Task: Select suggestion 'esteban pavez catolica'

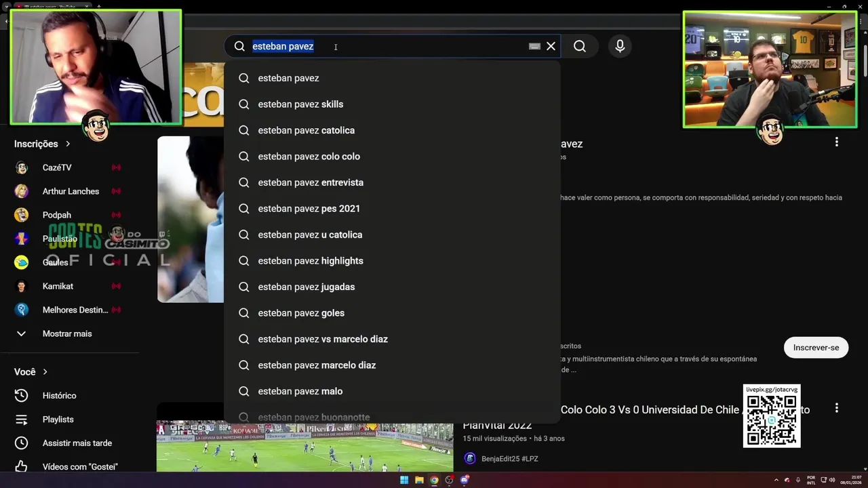Action: tap(392, 130)
